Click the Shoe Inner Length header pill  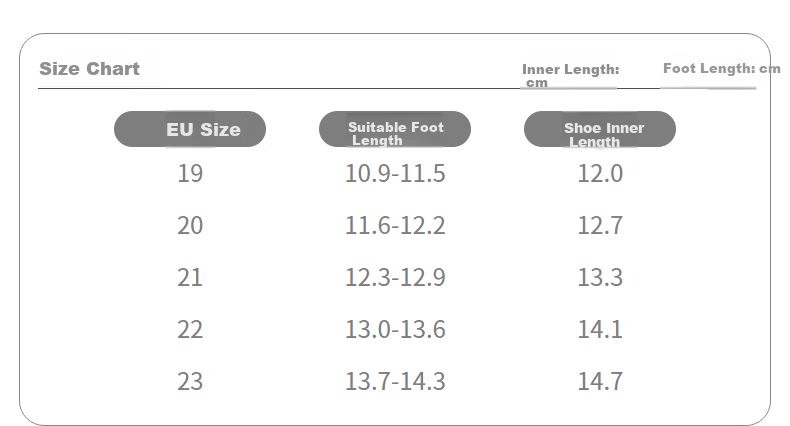(600, 129)
